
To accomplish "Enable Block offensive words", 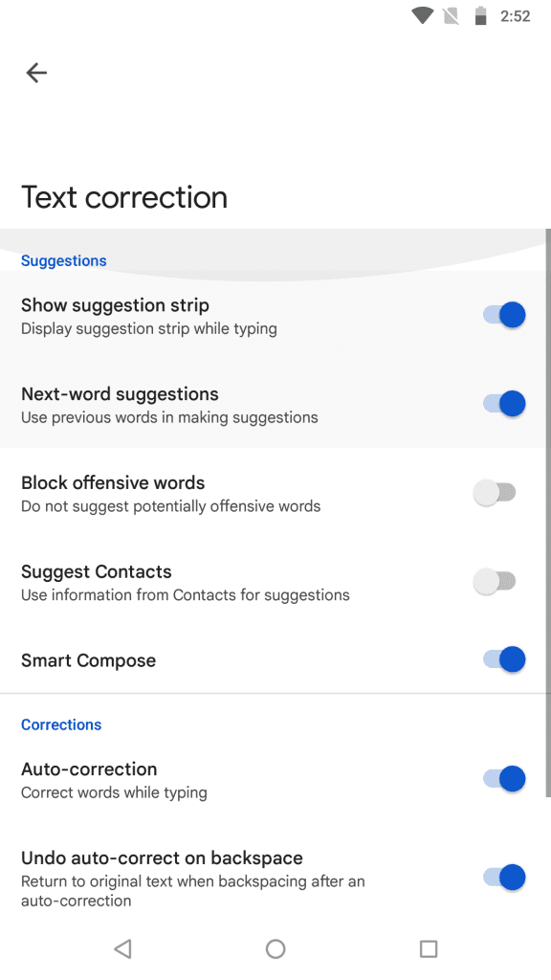I will click(x=495, y=492).
